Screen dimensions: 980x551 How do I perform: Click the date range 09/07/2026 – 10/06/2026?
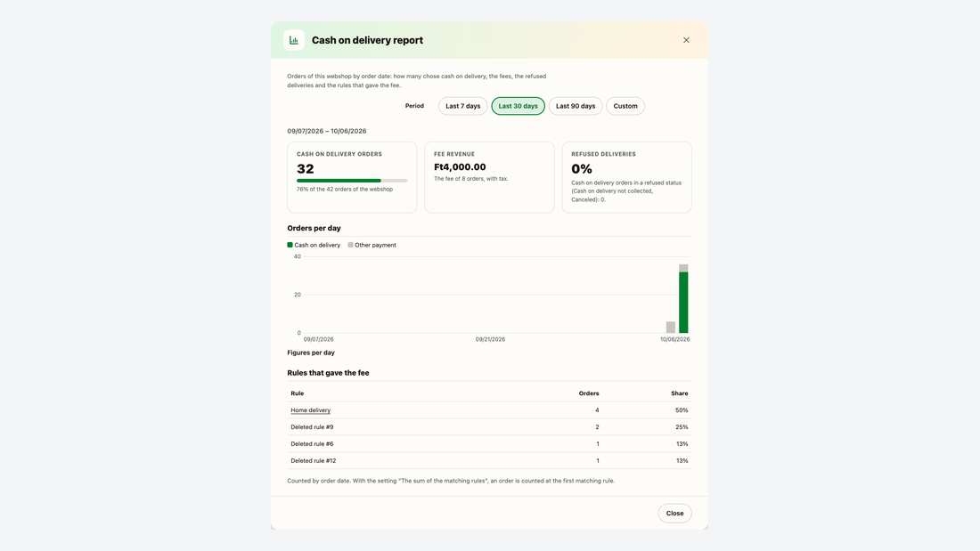(x=327, y=131)
